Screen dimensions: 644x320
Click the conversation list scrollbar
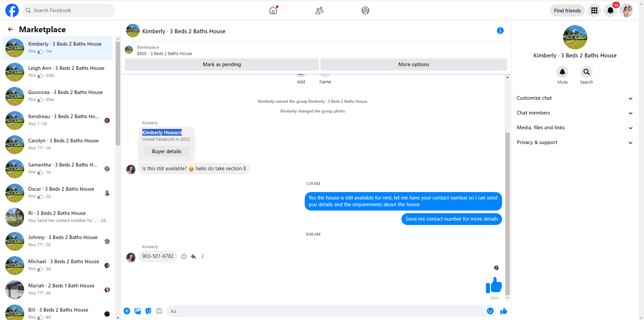click(118, 93)
